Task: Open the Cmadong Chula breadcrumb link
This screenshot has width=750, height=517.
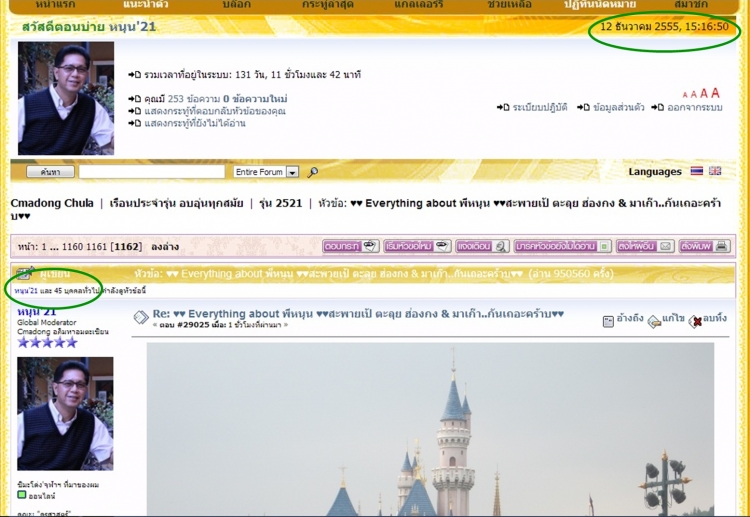Action: pyautogui.click(x=52, y=203)
